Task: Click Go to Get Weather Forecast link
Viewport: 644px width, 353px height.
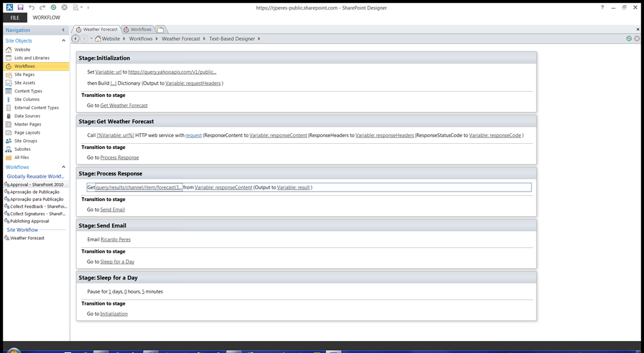Action: tap(124, 106)
